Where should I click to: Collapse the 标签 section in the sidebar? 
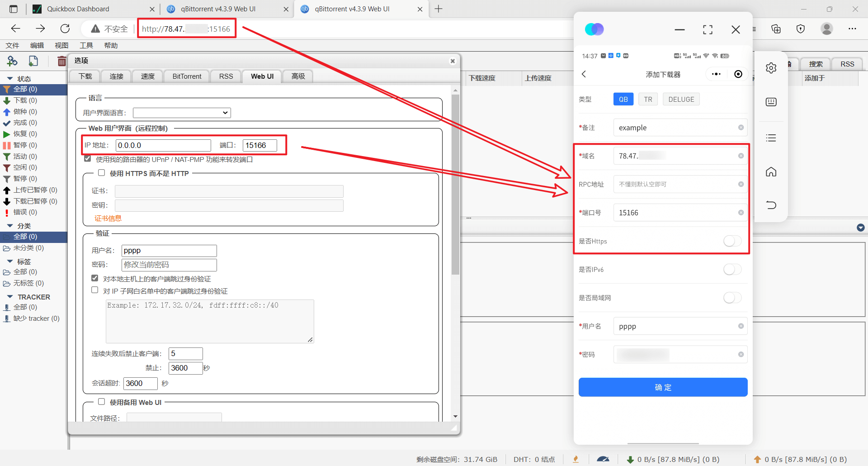pos(10,261)
